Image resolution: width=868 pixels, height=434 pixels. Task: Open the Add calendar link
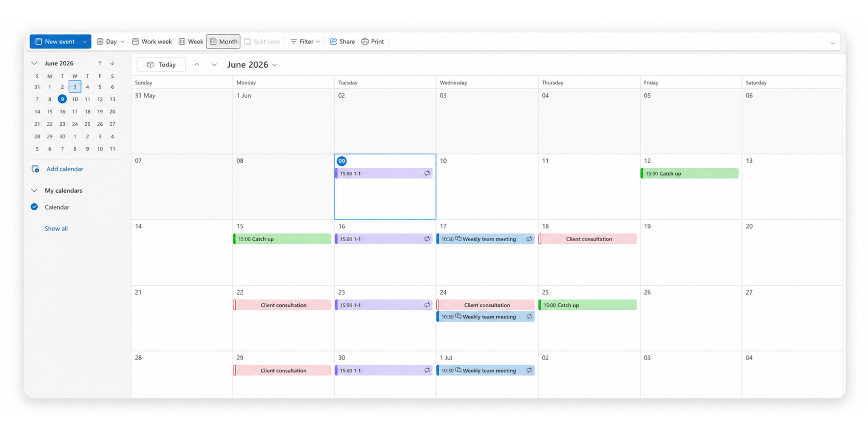point(65,169)
